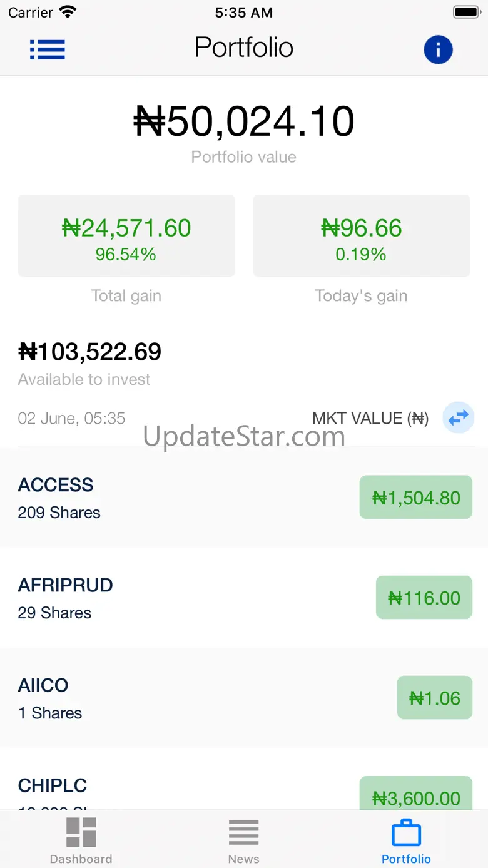
Task: Tap the MKT VALUE column label
Action: click(370, 418)
